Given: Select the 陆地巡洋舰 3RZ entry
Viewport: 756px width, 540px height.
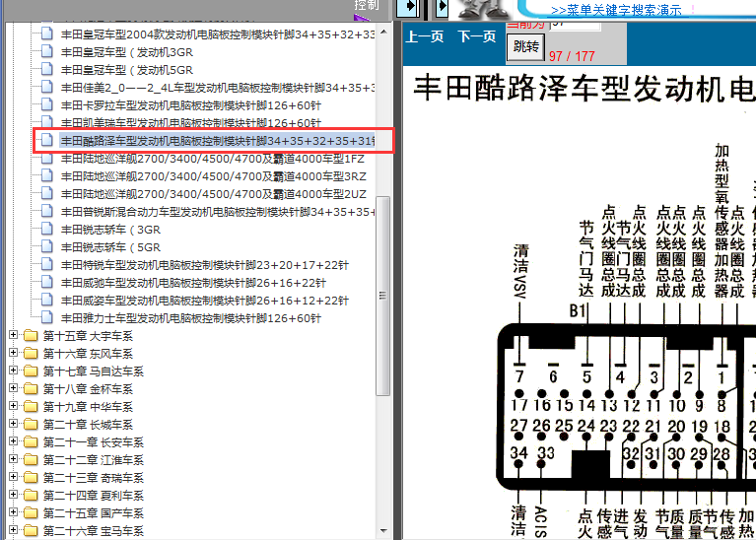Looking at the screenshot, I should (214, 176).
